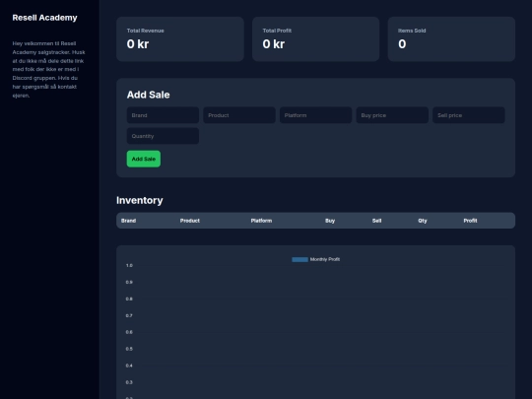Image resolution: width=532 pixels, height=399 pixels.
Task: Click the 1.0 chart axis label
Action: pos(129,266)
